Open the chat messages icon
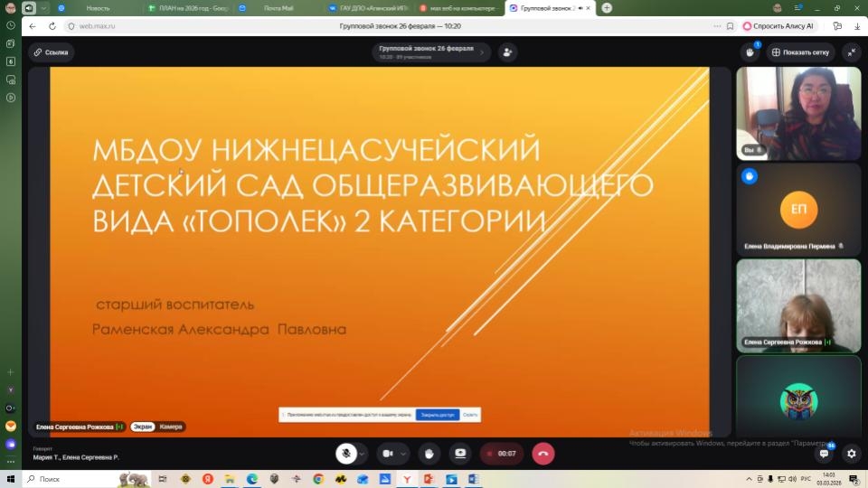Viewport: 868px width, 488px height. coord(825,454)
